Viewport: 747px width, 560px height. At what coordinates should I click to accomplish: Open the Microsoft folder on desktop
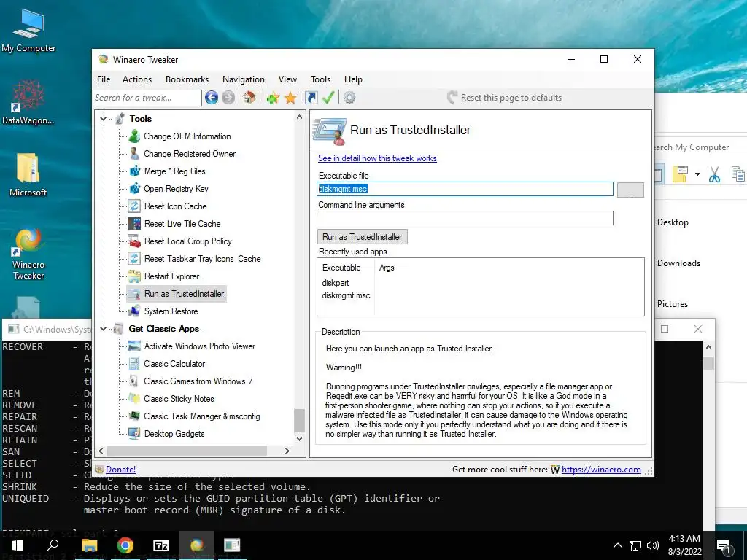tap(28, 175)
